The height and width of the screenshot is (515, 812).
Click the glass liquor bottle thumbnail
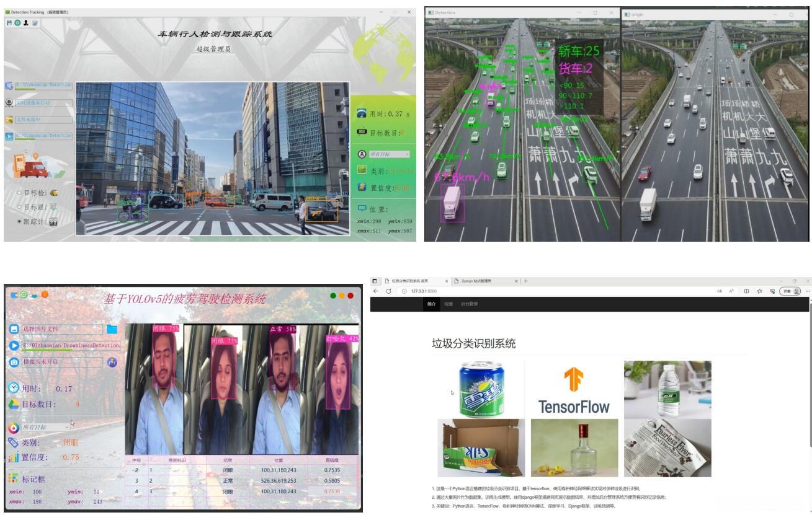574,448
